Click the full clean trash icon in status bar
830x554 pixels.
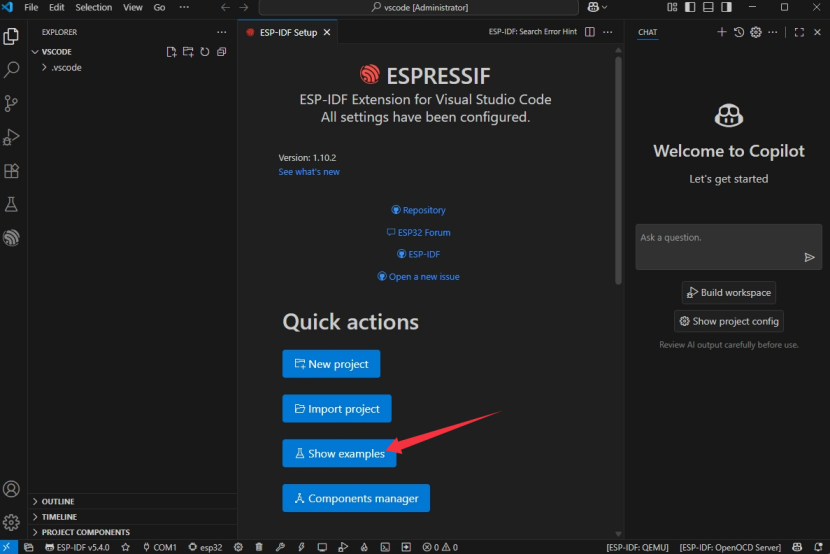[x=259, y=547]
